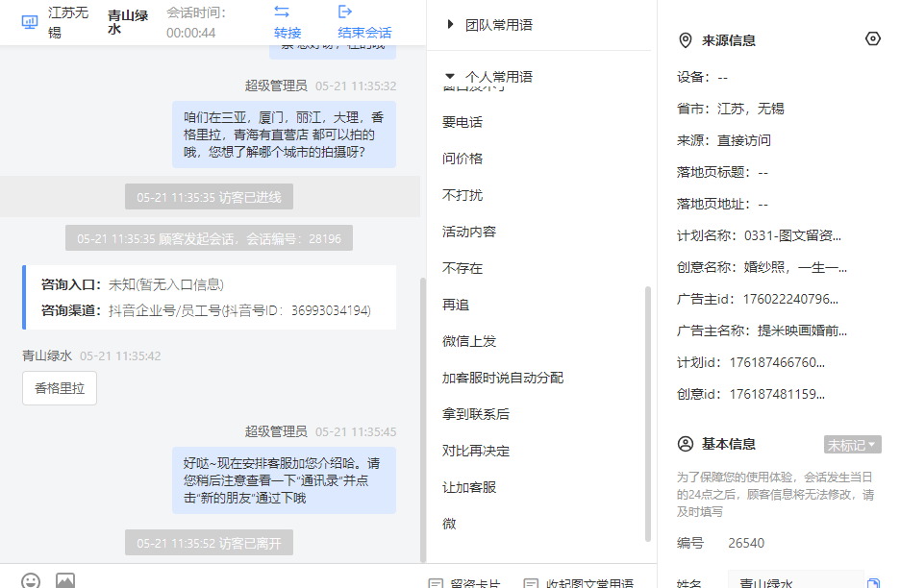900x588 pixels.
Task: Click the 广告主id value row
Action: point(758,299)
